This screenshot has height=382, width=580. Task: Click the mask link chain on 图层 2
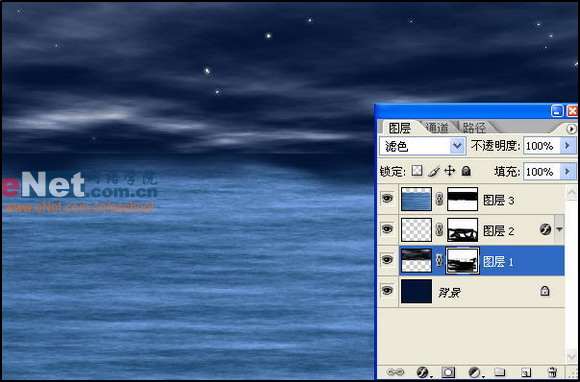coord(439,230)
